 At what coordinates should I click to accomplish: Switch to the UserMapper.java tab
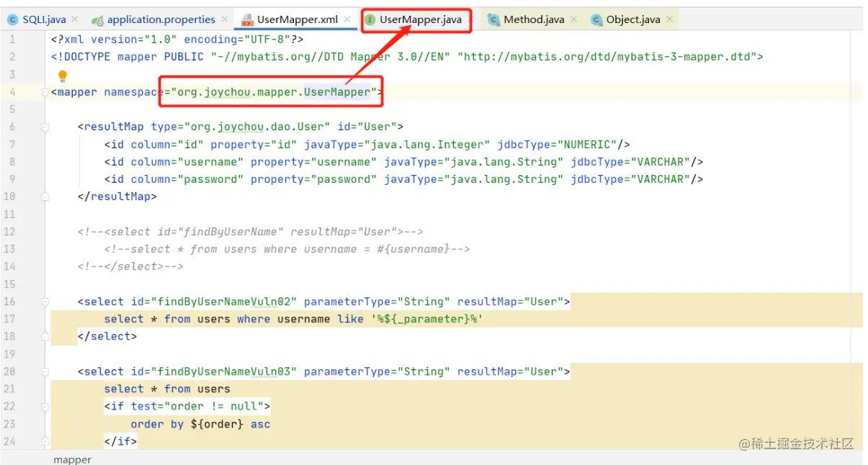point(421,19)
